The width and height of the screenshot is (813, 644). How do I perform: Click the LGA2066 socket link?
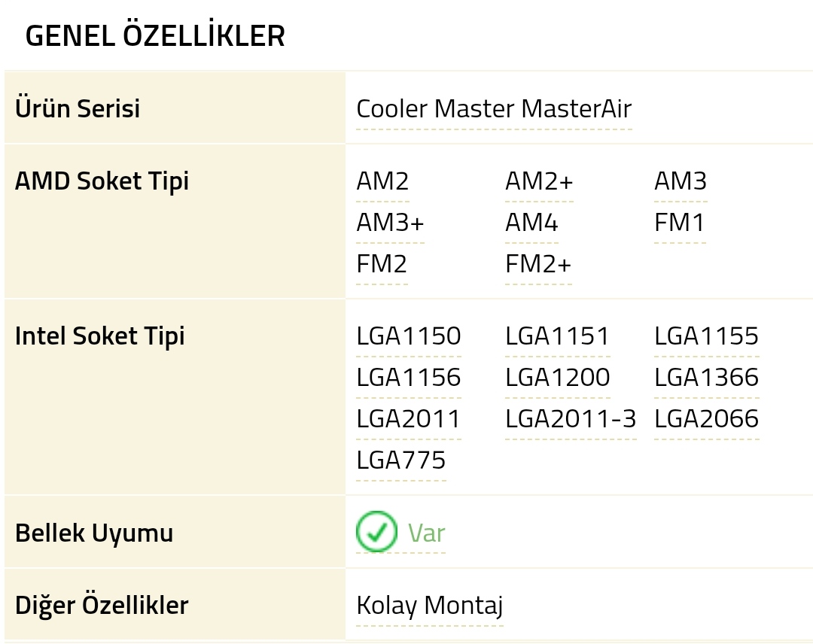[x=707, y=419]
